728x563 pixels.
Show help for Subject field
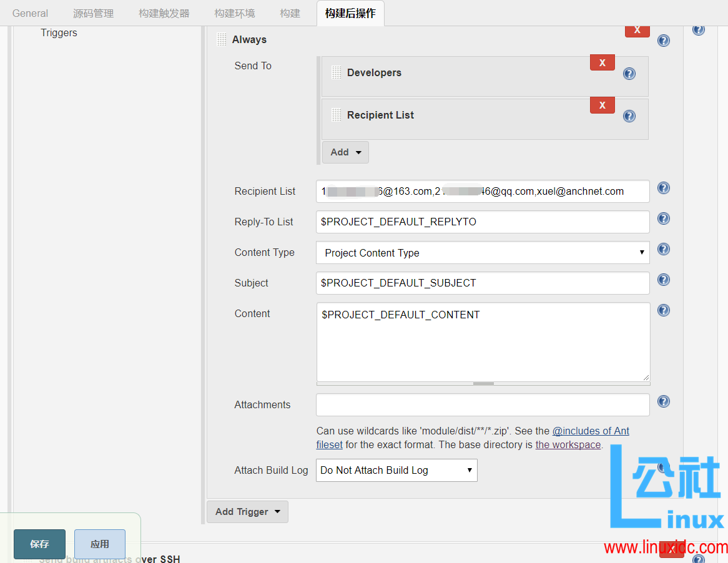(664, 280)
